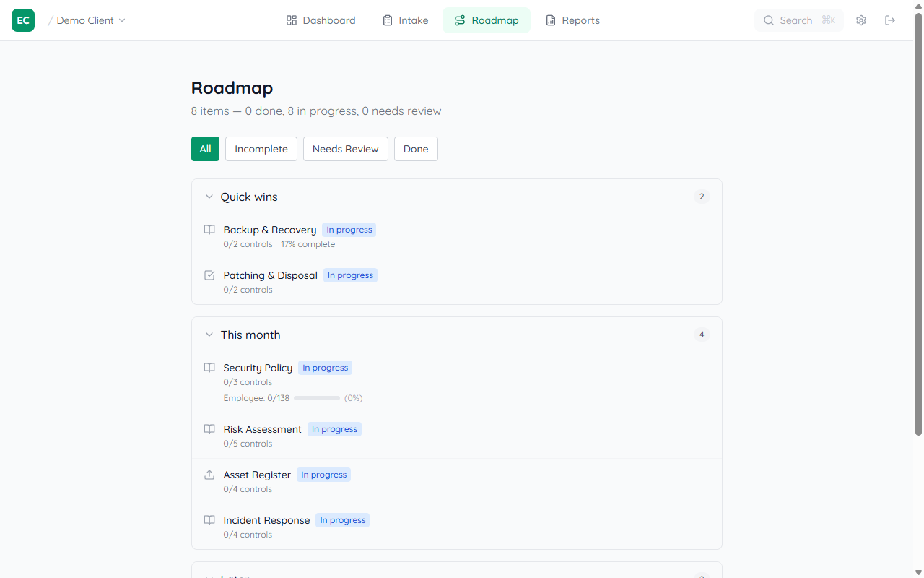The width and height of the screenshot is (924, 578).
Task: Collapse the Quick wins section
Action: point(209,196)
